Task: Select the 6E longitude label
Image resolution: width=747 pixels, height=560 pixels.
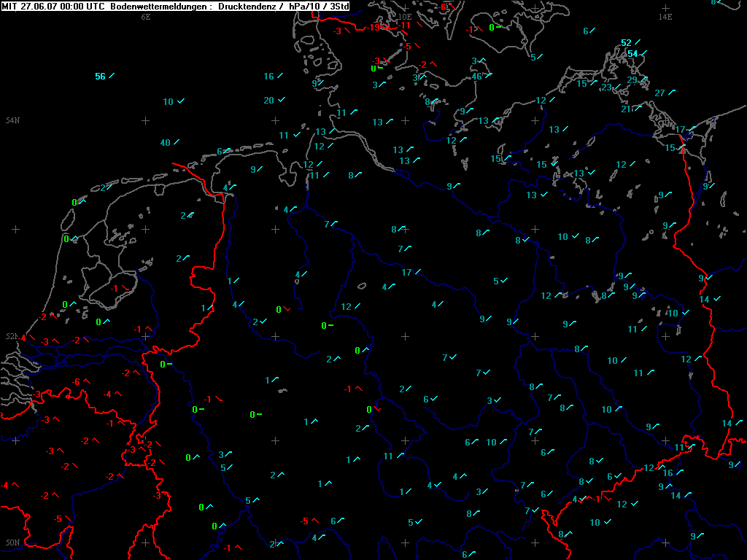Action: click(x=145, y=16)
